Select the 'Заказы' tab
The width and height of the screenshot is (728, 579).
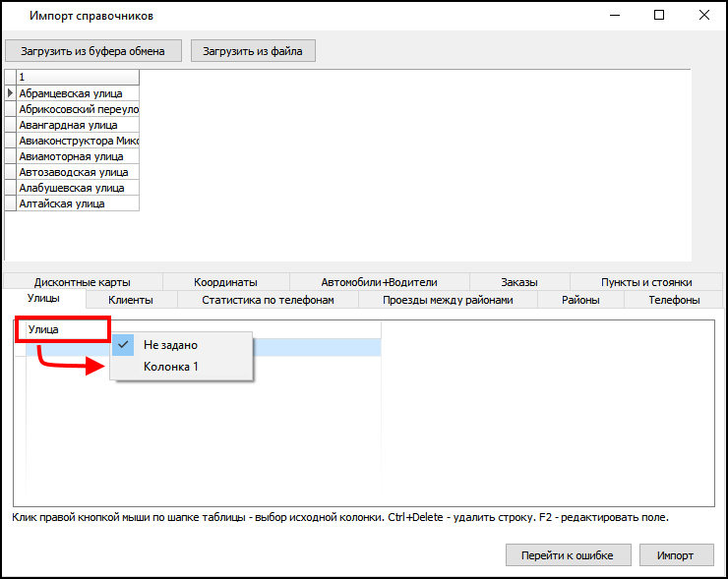click(x=518, y=282)
